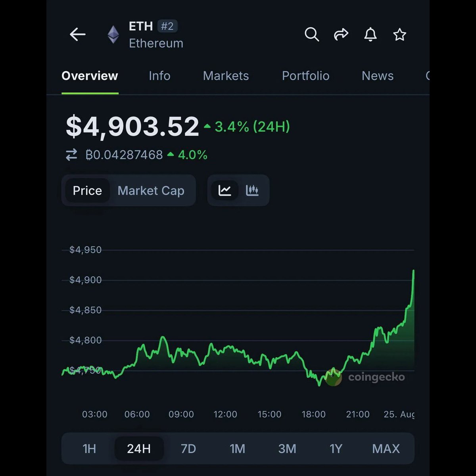Open search with the magnifier icon

click(x=312, y=35)
